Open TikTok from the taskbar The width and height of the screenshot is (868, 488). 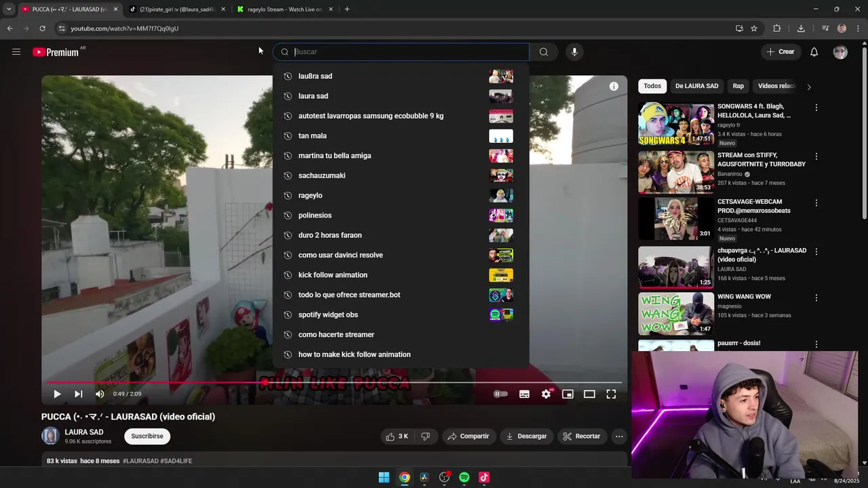(x=484, y=477)
